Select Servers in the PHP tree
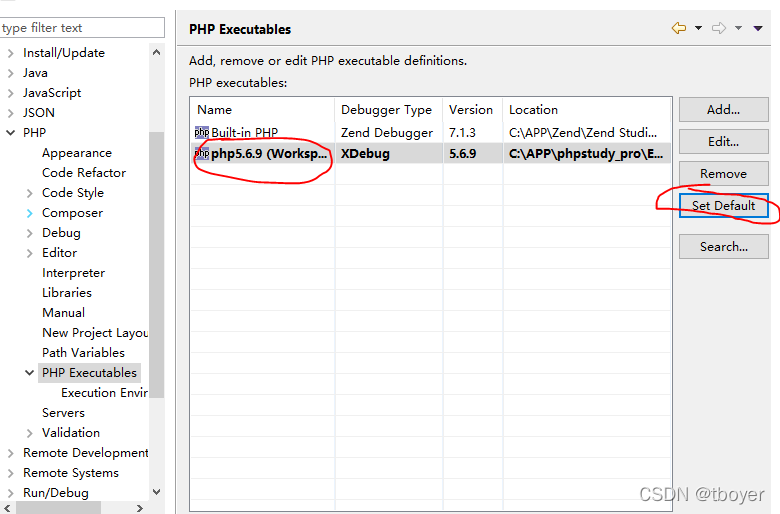Image resolution: width=780 pixels, height=514 pixels. coord(63,412)
